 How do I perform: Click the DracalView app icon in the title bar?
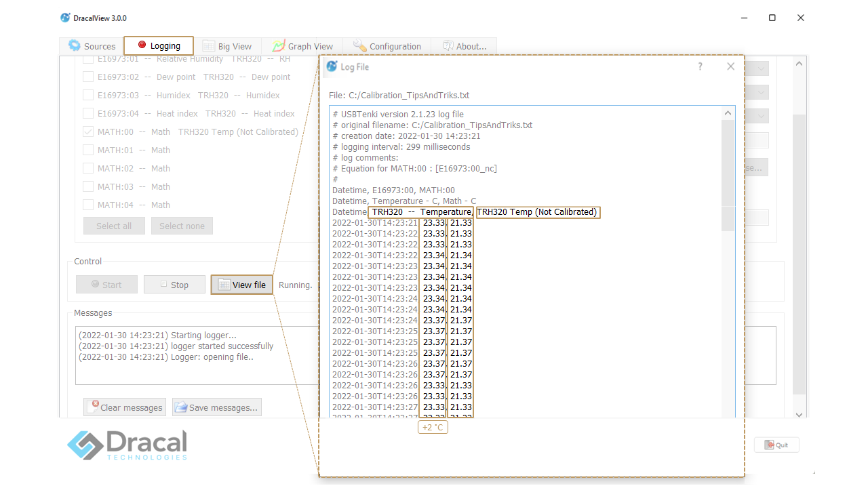(65, 18)
